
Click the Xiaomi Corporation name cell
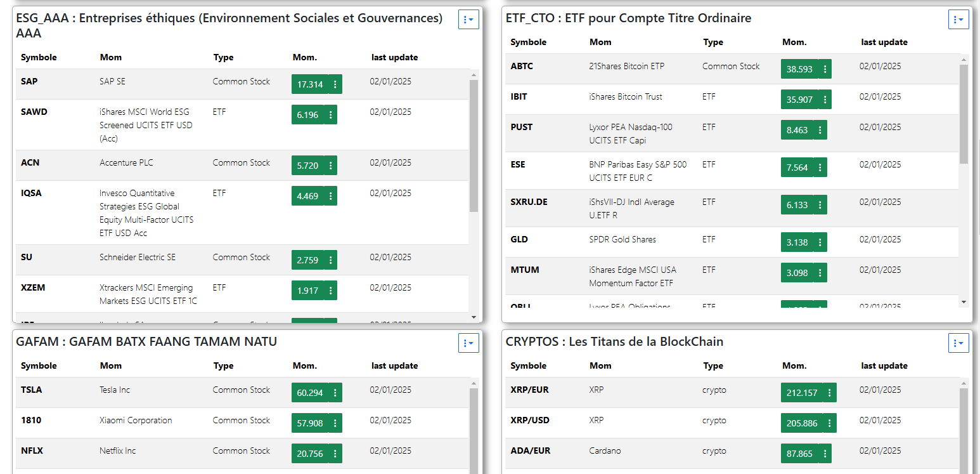pos(136,420)
